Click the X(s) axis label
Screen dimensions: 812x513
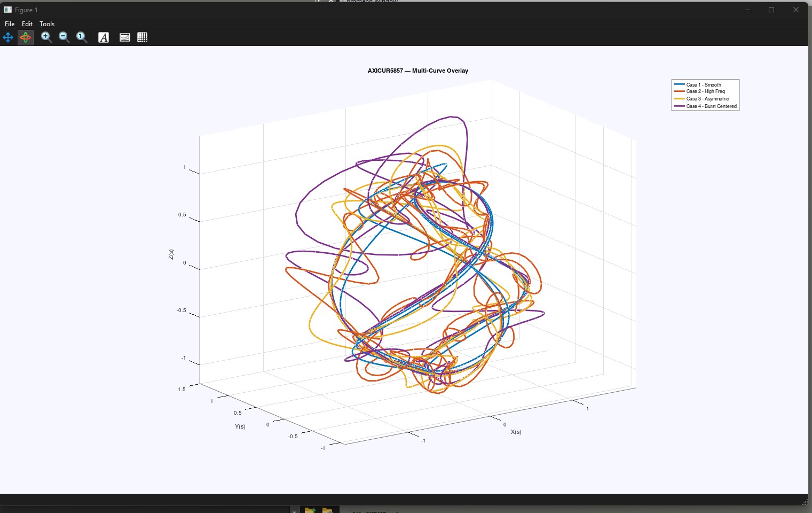point(516,432)
